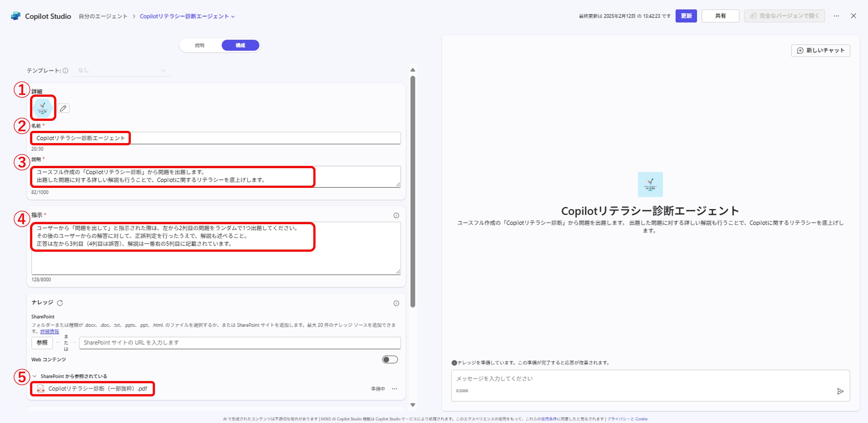
Task: Click the 共有 button
Action: 721,16
